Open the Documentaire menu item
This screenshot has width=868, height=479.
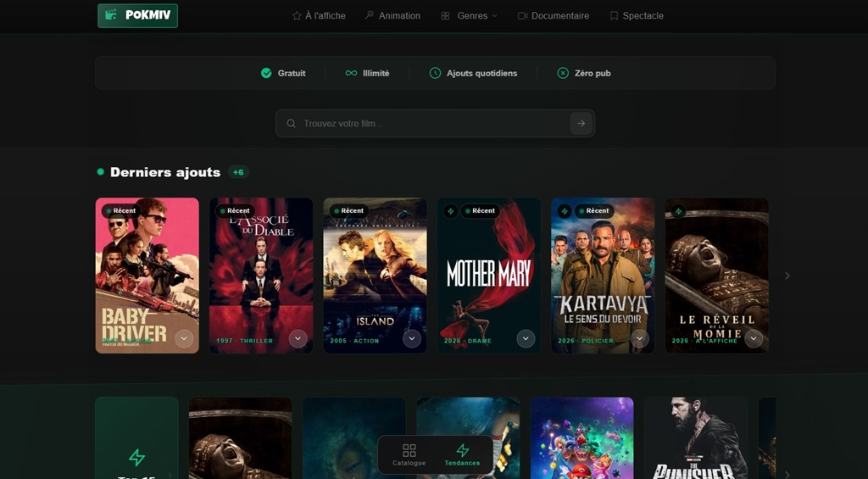coord(553,15)
